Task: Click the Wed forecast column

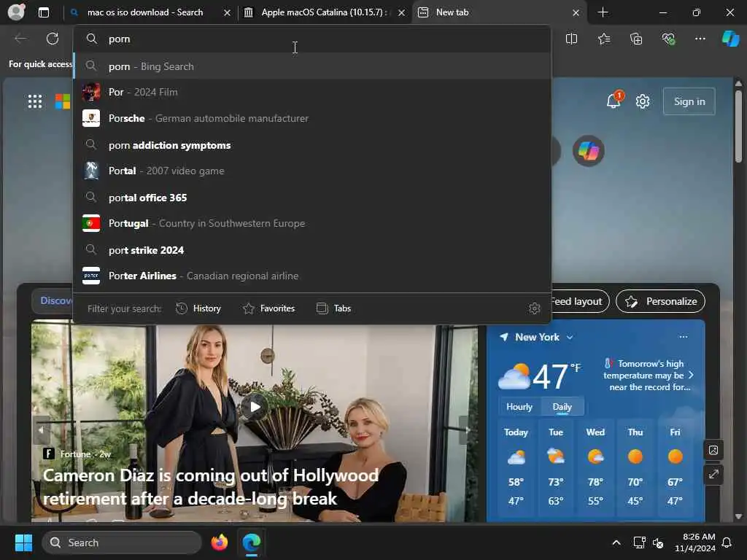Action: click(595, 467)
